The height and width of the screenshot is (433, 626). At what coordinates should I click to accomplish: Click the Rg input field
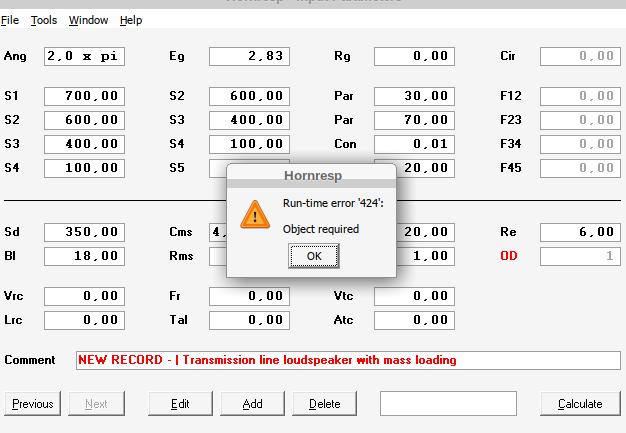tap(414, 56)
